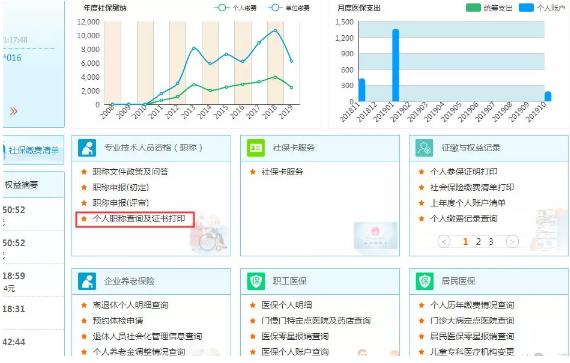Open 居民医保零星报销查询 link

point(472,336)
